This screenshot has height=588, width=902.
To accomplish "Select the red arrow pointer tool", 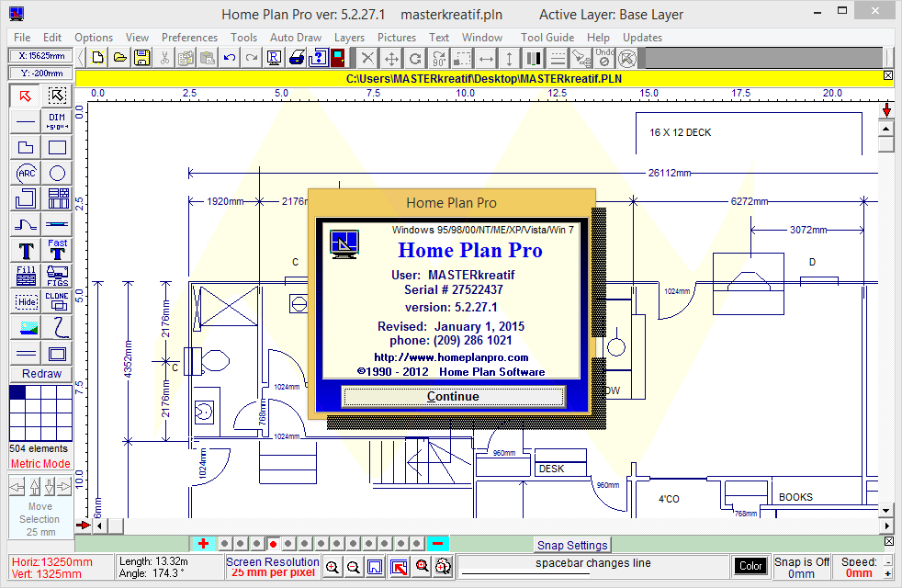I will coord(26,96).
